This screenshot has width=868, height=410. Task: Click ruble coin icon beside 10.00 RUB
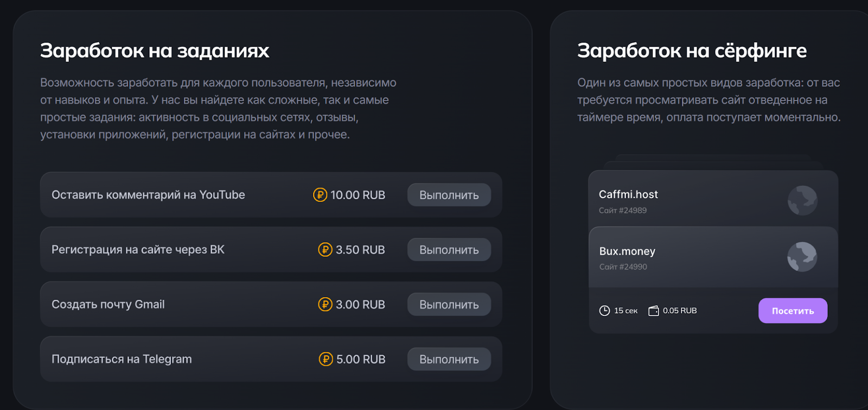point(320,195)
